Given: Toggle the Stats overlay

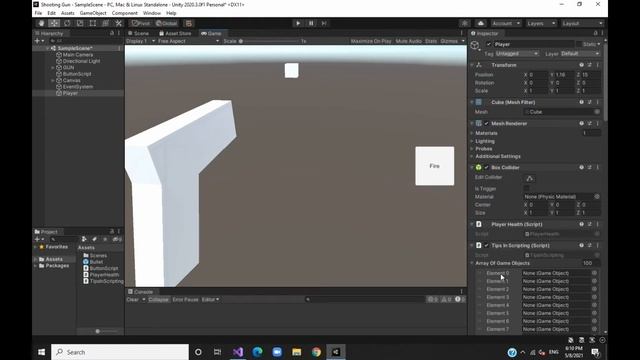Looking at the screenshot, I should click(431, 41).
